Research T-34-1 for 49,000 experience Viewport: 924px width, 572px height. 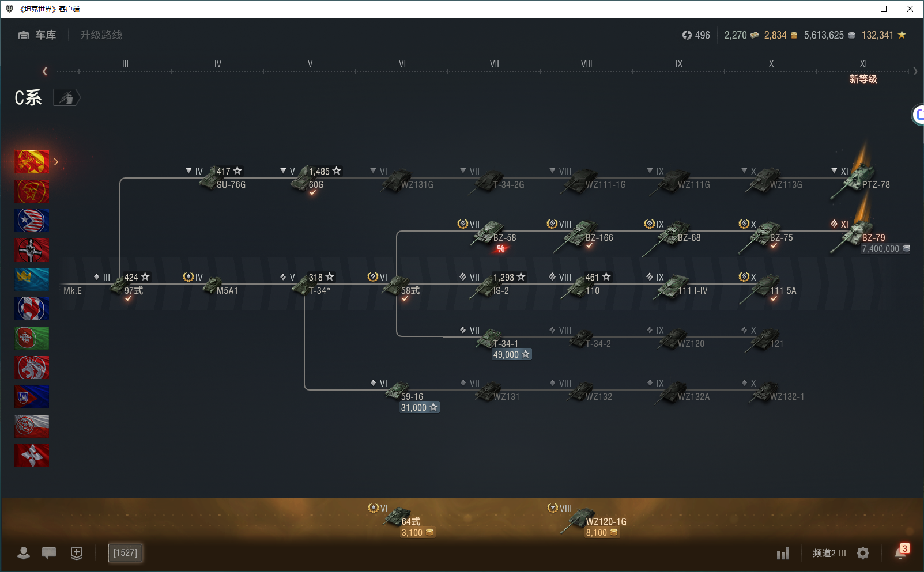[511, 355]
